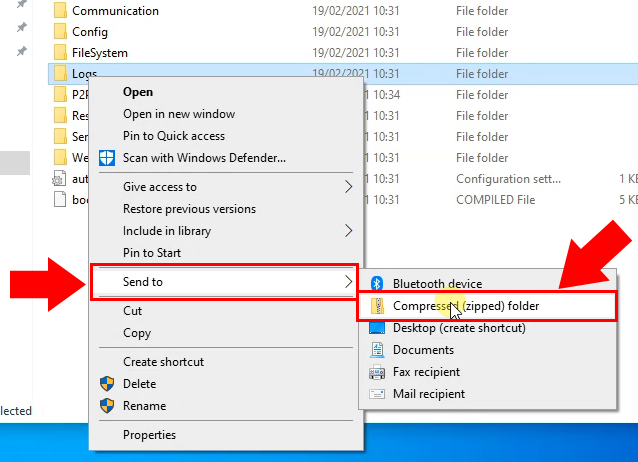638x462 pixels.
Task: Select the FileSystem folder row
Action: pos(99,53)
